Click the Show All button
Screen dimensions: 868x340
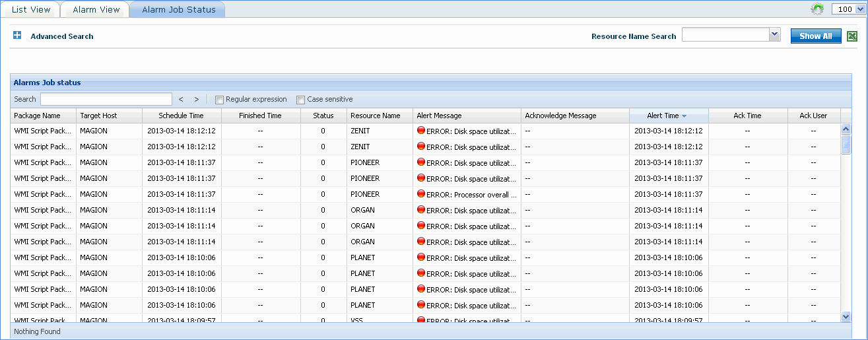click(815, 36)
